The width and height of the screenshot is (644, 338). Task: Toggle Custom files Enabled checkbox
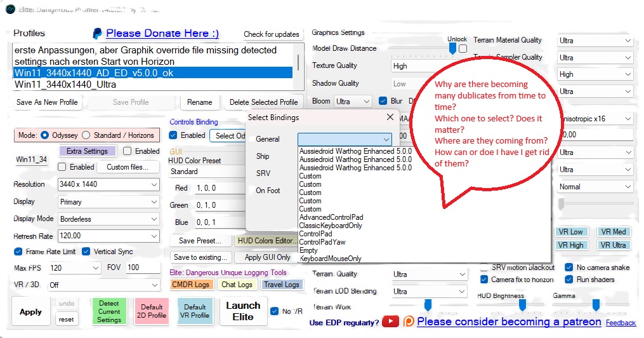point(62,167)
